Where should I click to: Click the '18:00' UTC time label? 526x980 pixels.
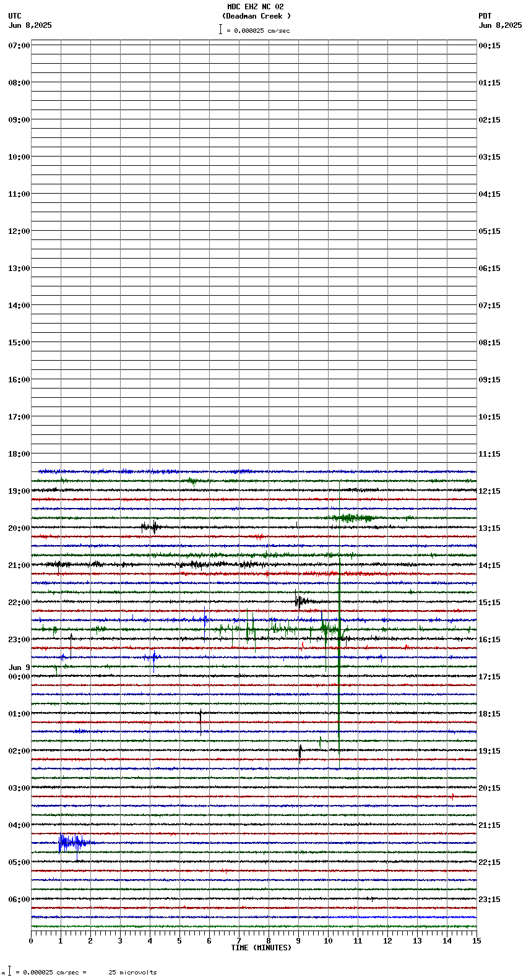(x=19, y=454)
